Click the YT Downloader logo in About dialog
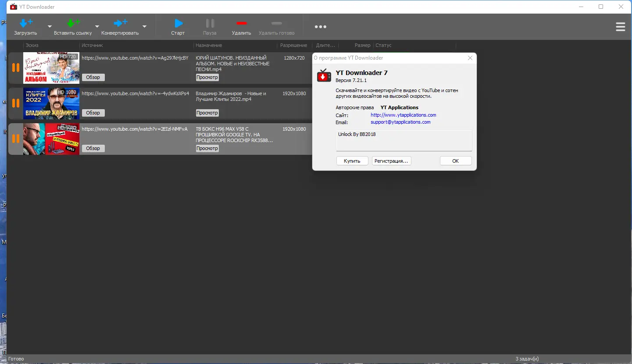 click(x=324, y=75)
